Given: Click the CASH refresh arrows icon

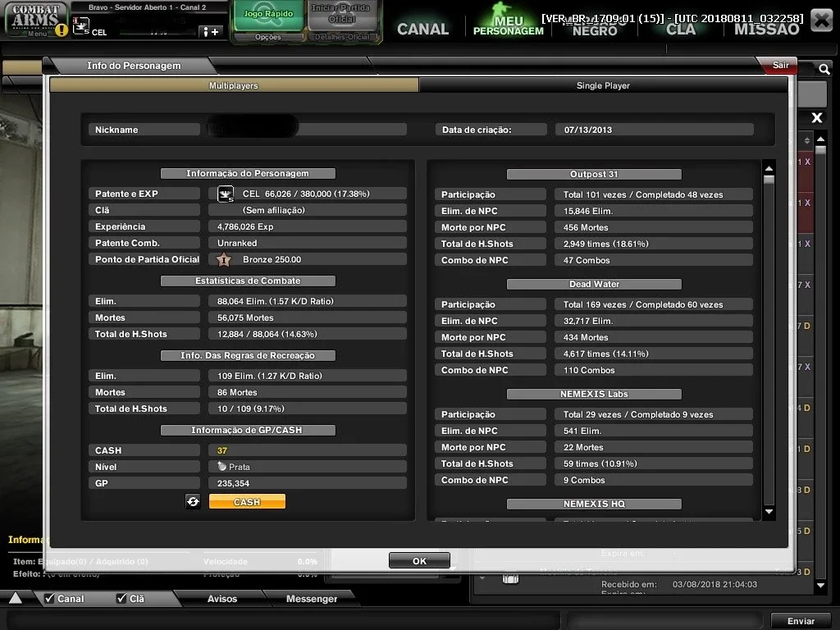Looking at the screenshot, I should click(x=193, y=501).
